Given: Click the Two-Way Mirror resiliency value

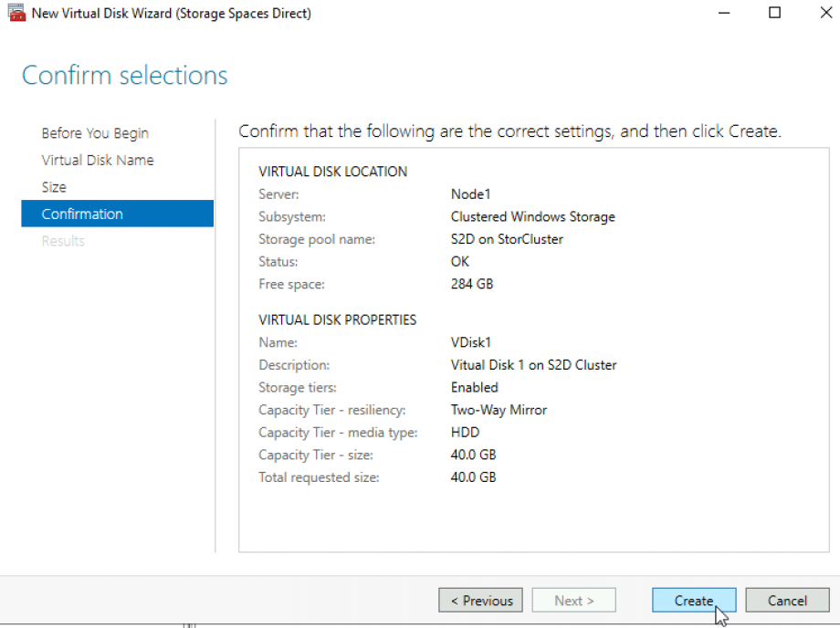Looking at the screenshot, I should tap(499, 410).
